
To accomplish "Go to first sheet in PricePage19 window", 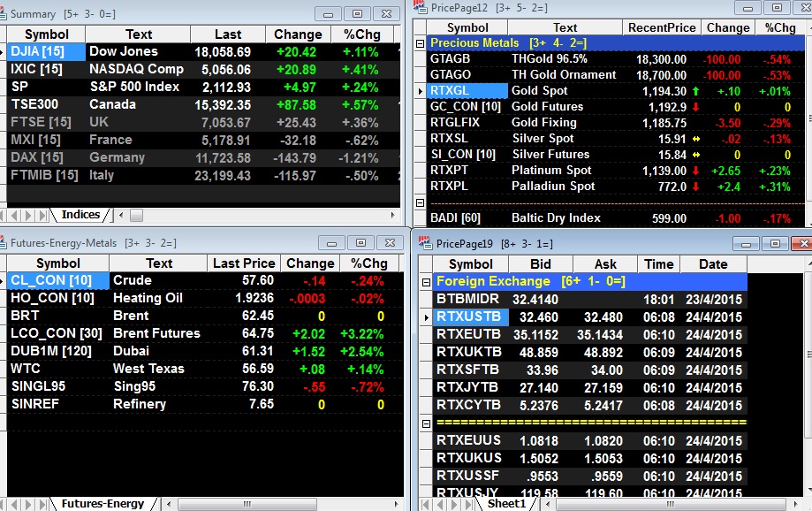I will pos(426,504).
